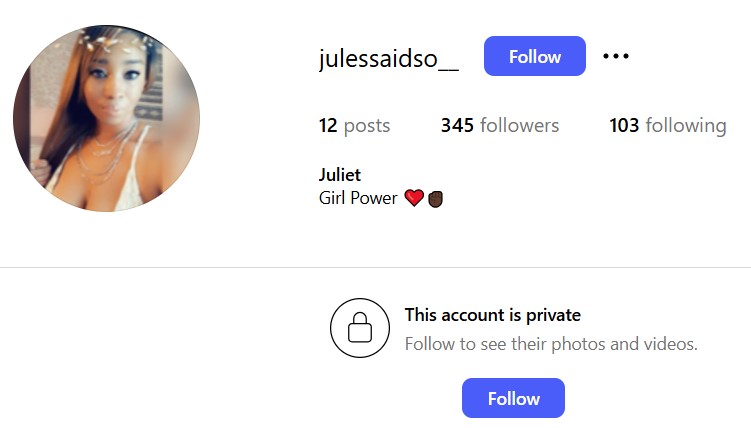View the 12 posts count
This screenshot has width=751, height=428.
click(354, 125)
